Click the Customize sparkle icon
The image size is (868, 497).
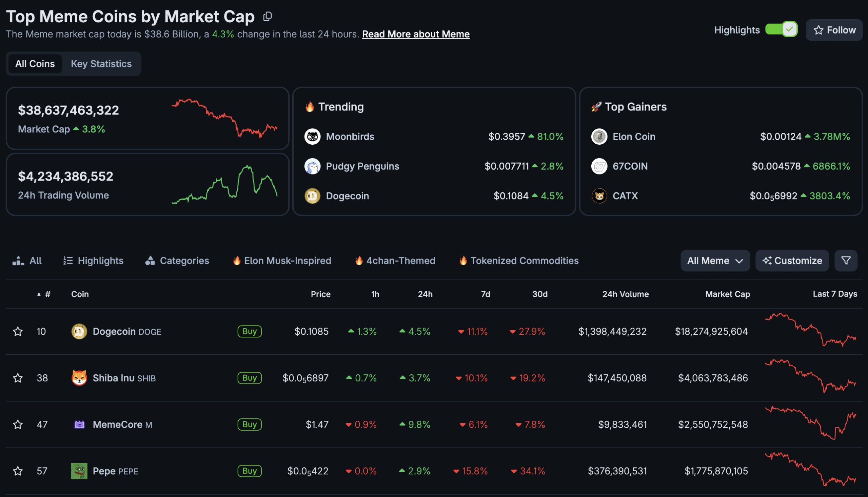pos(767,261)
